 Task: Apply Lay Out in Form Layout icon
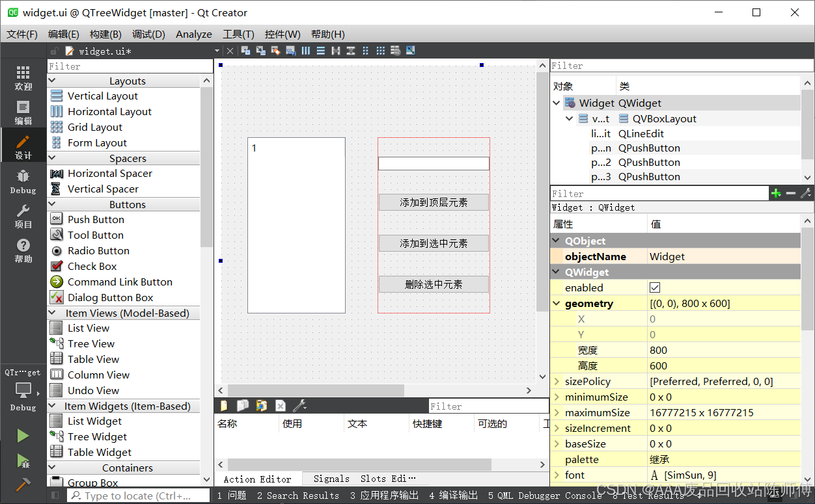click(x=365, y=51)
